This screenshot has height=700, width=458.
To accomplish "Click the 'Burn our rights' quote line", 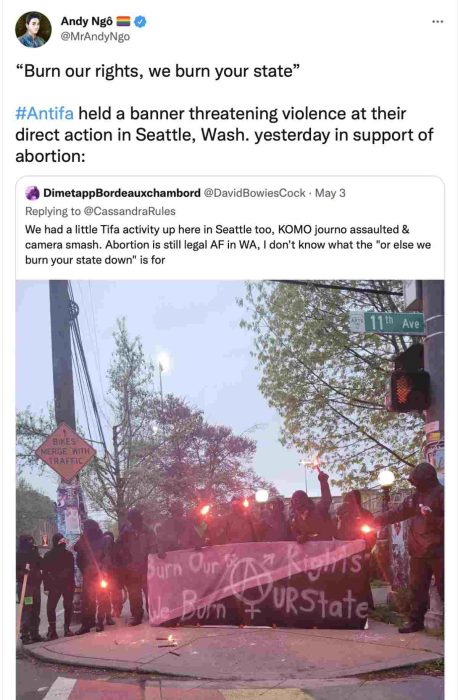I will pos(157,71).
